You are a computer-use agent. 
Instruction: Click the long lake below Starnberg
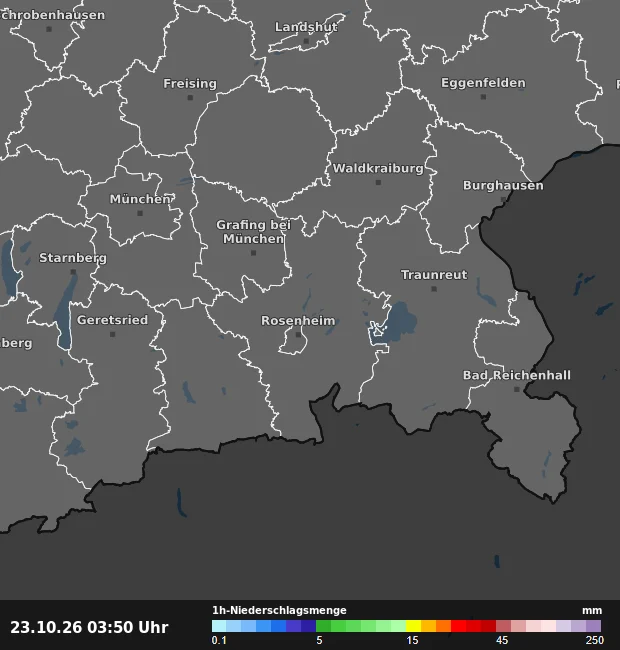(x=66, y=310)
